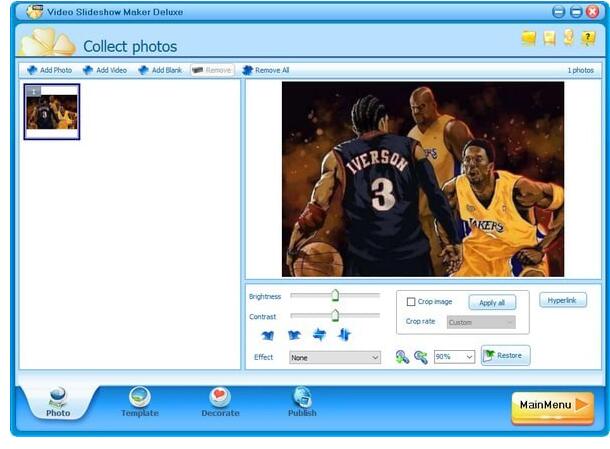
Task: Click the yellow help question mark icon
Action: 588,38
